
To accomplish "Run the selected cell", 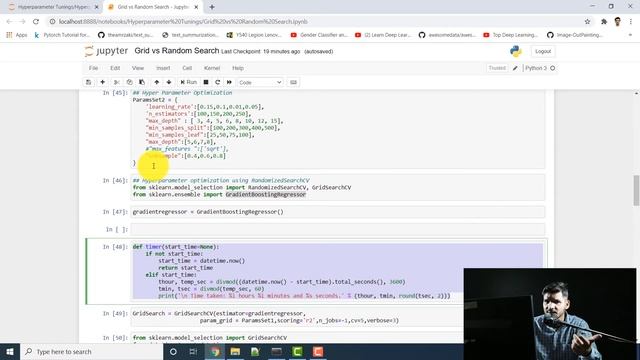I will 189,82.
